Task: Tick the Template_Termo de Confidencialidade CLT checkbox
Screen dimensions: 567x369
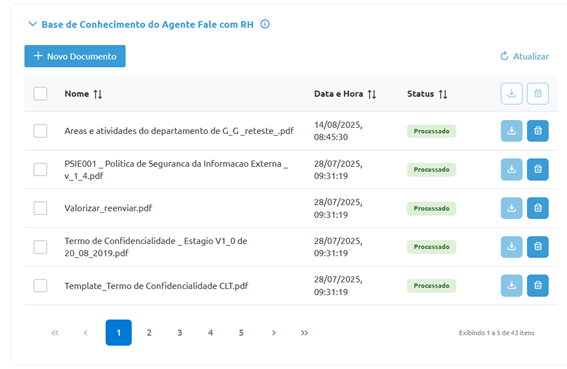Action: coord(40,285)
